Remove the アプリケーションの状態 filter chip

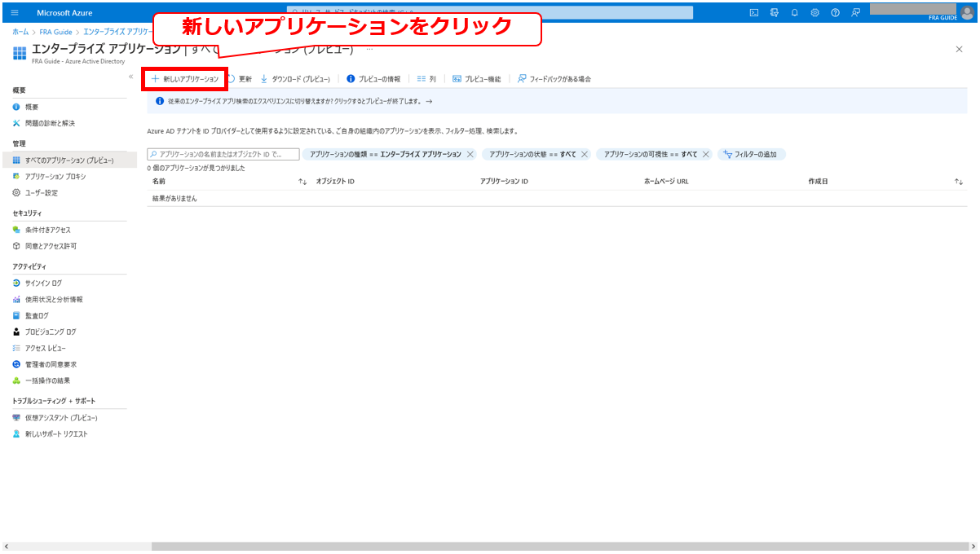click(x=585, y=154)
